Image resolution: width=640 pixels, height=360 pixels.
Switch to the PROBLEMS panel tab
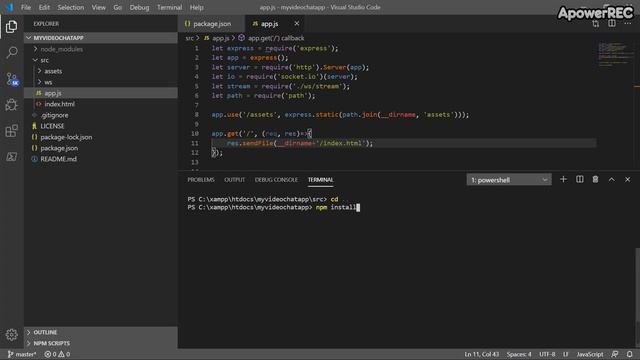pyautogui.click(x=201, y=180)
